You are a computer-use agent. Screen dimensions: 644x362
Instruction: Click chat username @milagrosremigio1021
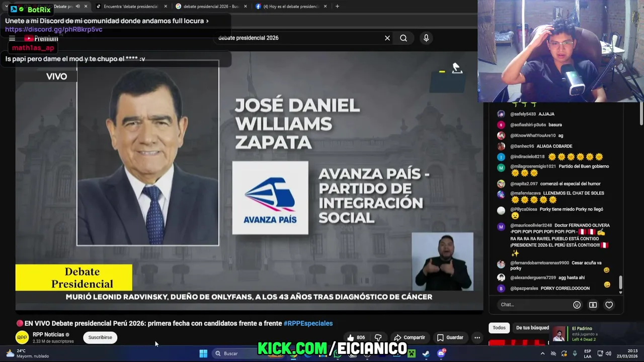click(533, 166)
